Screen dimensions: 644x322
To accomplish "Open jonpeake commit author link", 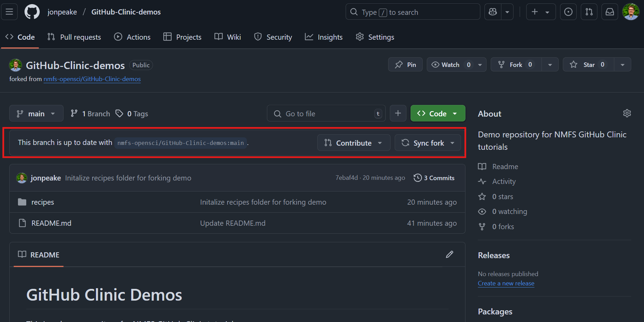I will click(46, 178).
